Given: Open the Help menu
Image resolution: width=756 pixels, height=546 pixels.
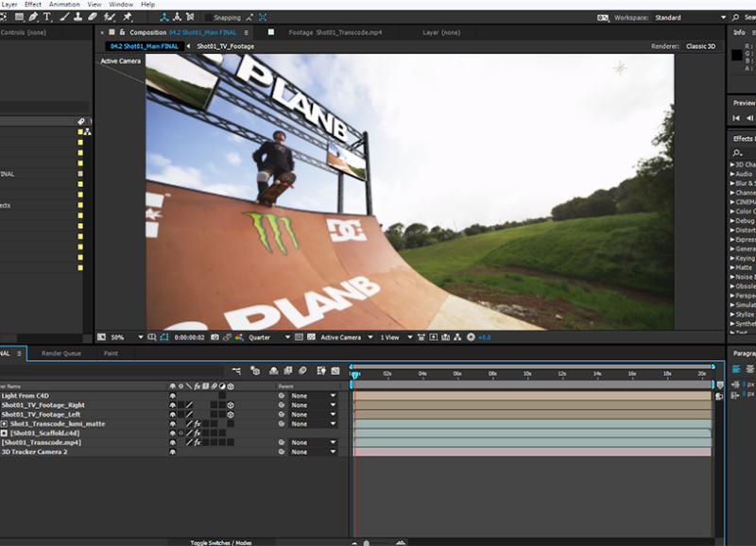Looking at the screenshot, I should (147, 5).
